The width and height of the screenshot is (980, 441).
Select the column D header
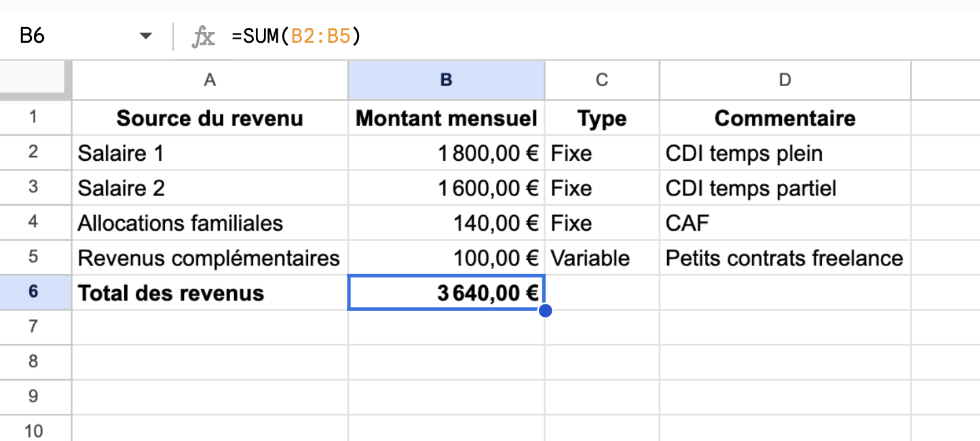pyautogui.click(x=785, y=80)
